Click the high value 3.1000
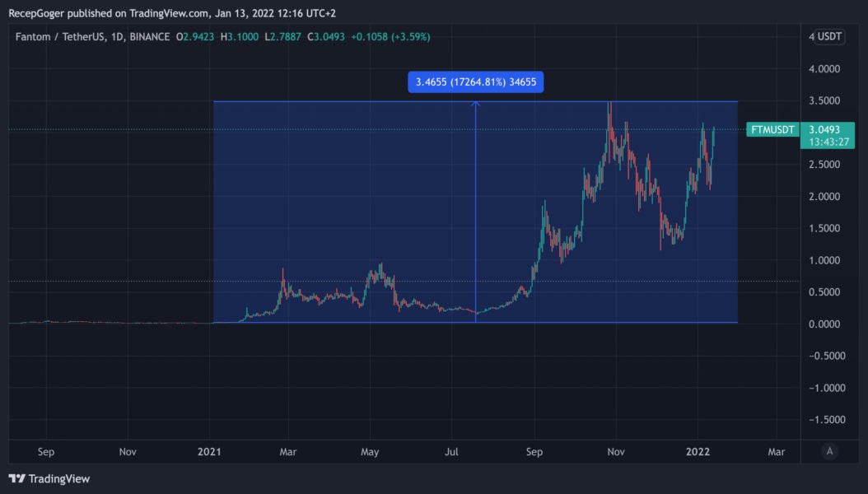868x494 pixels. [243, 37]
